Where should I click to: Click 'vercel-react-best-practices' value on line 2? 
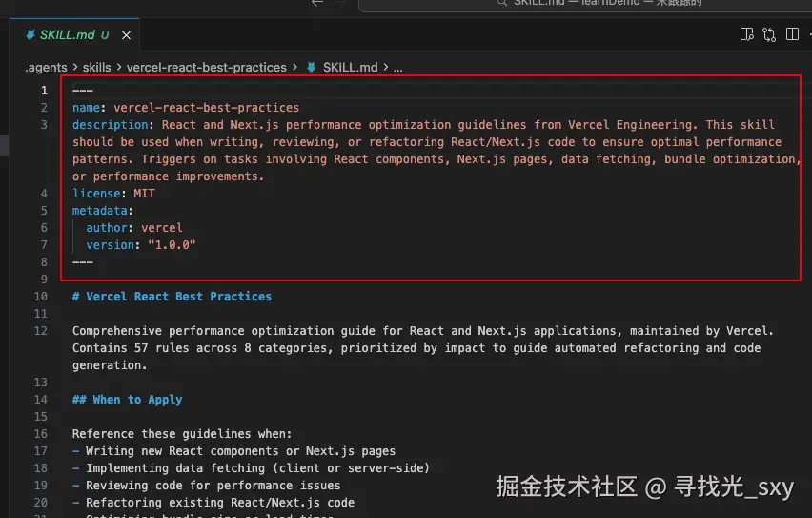(206, 108)
